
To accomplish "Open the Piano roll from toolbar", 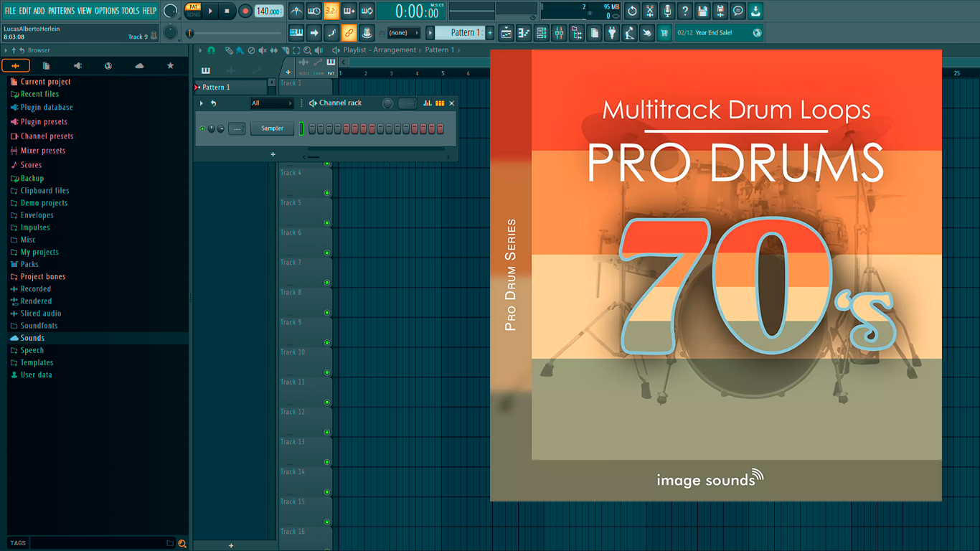I will (x=524, y=33).
